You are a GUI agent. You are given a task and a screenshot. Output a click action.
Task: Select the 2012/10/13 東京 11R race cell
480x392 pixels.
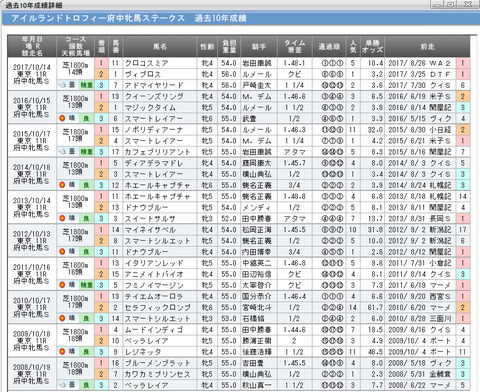(x=32, y=241)
